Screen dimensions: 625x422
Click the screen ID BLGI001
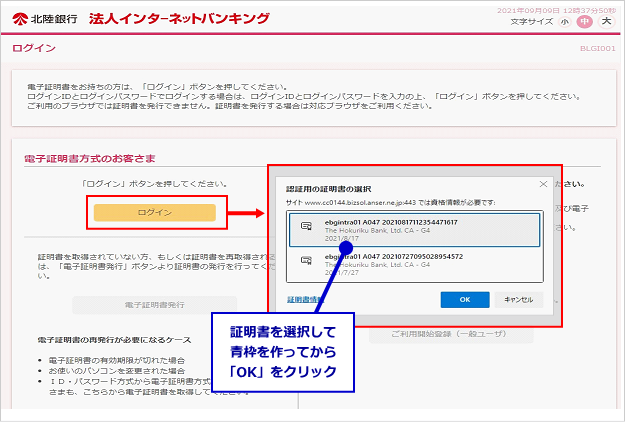point(597,49)
